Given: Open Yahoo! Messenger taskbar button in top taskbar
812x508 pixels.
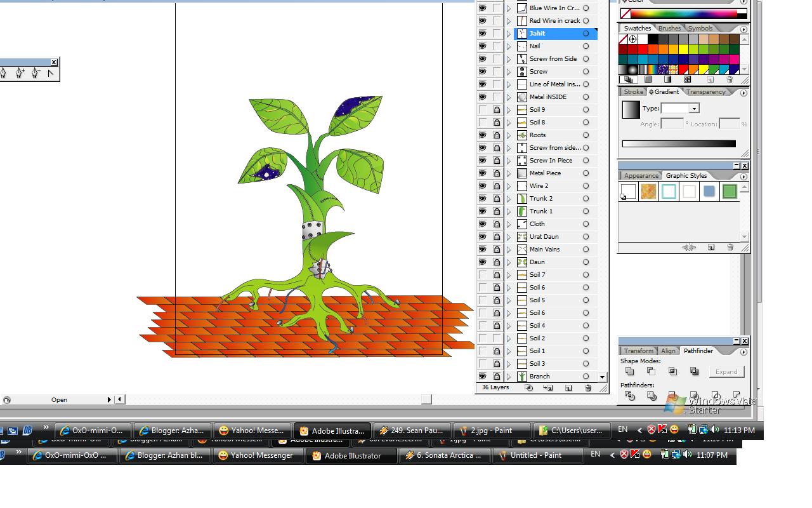Looking at the screenshot, I should tap(252, 431).
